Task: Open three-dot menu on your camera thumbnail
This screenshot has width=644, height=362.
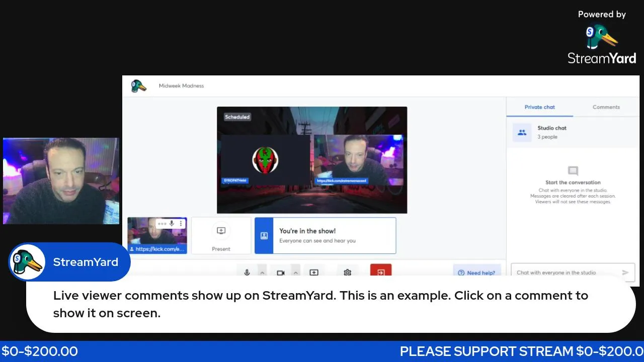Action: point(181,224)
